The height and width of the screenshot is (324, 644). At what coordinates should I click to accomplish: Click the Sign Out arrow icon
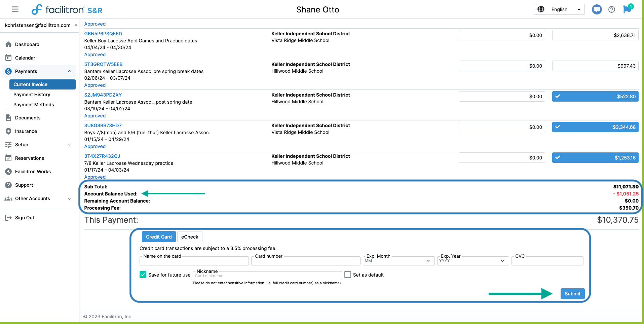8,218
